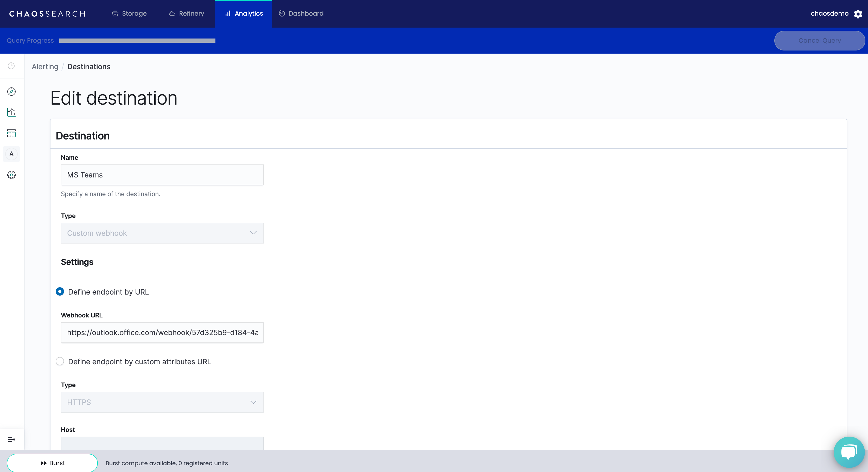Open recently viewed clock icon in sidebar
The image size is (868, 472).
[x=11, y=66]
